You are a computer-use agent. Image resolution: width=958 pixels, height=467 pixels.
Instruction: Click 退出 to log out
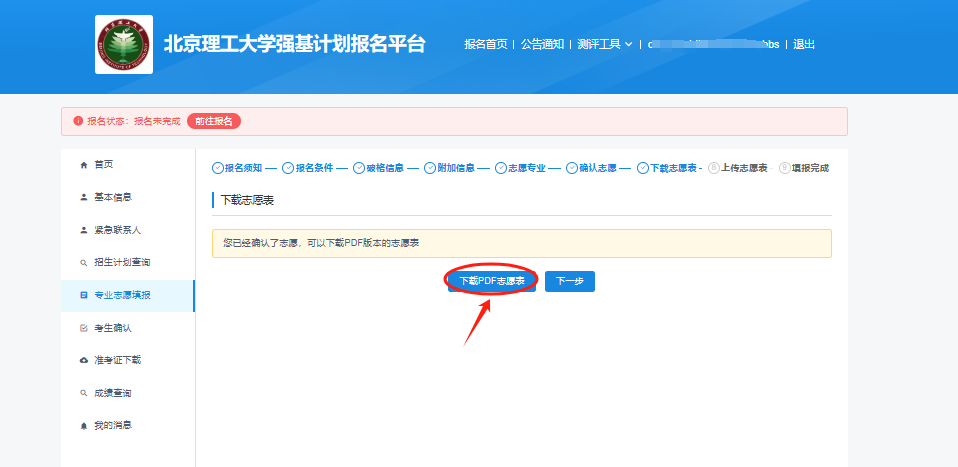click(804, 44)
